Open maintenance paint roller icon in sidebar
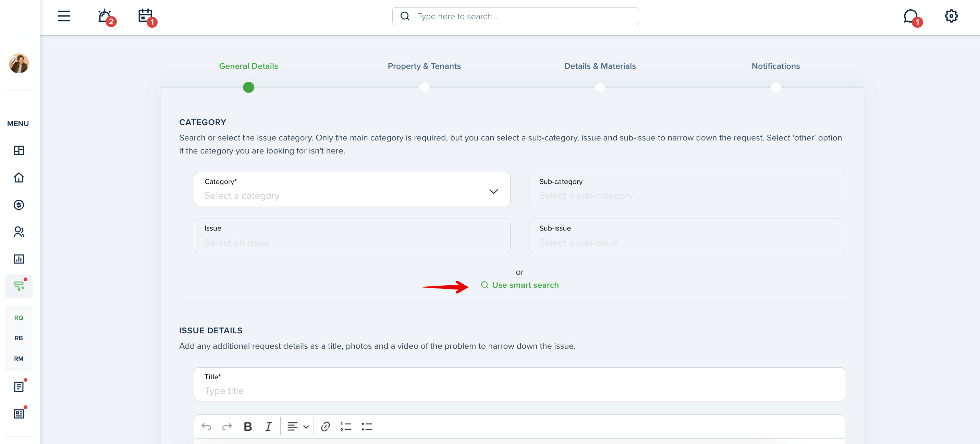This screenshot has height=444, width=980. pos(19,286)
